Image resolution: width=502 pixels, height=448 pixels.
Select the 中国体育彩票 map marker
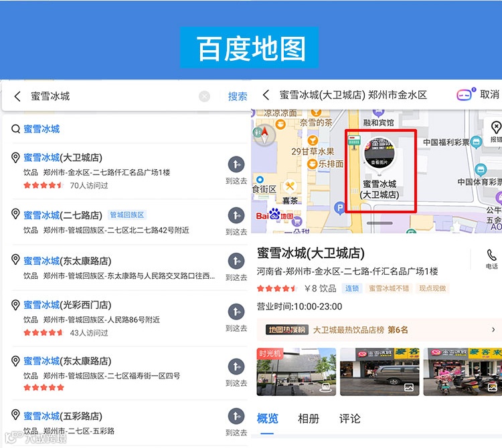pyautogui.click(x=480, y=176)
